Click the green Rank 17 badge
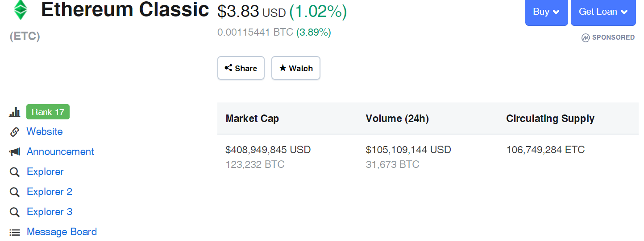Image resolution: width=644 pixels, height=241 pixels. (x=48, y=112)
